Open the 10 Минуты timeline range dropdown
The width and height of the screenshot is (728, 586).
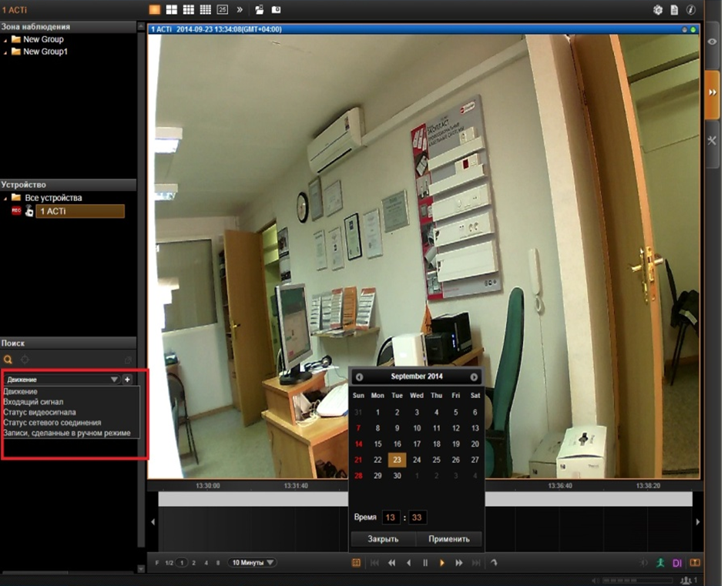[x=253, y=563]
